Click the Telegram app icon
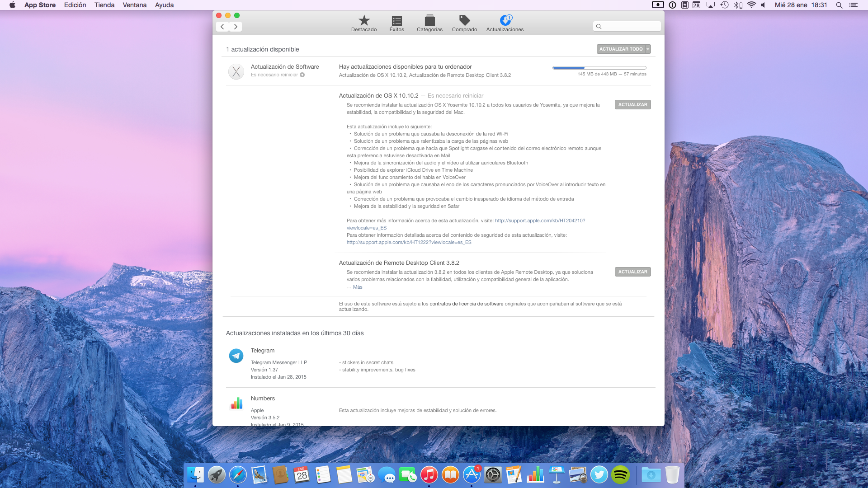Image resolution: width=868 pixels, height=488 pixels. coord(236,356)
